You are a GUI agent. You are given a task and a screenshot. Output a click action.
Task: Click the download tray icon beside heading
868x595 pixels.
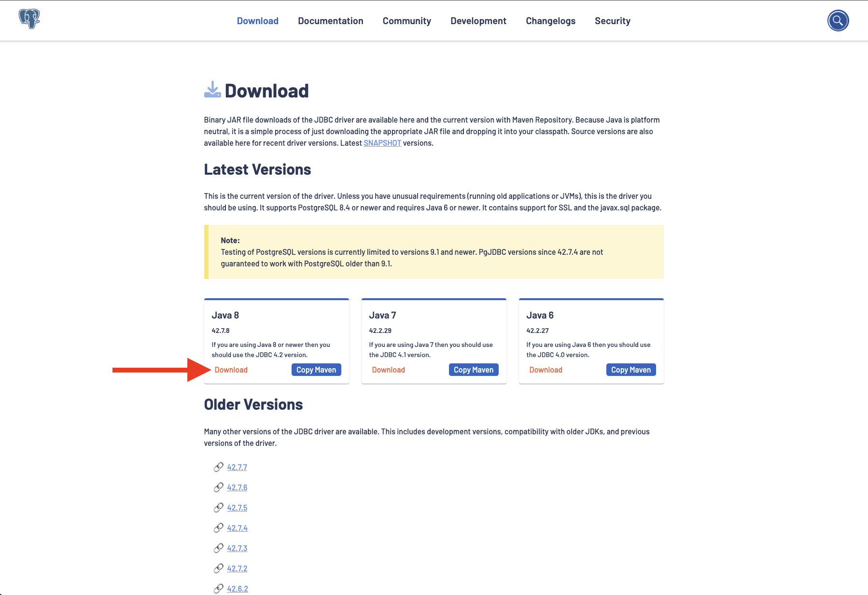(x=212, y=90)
